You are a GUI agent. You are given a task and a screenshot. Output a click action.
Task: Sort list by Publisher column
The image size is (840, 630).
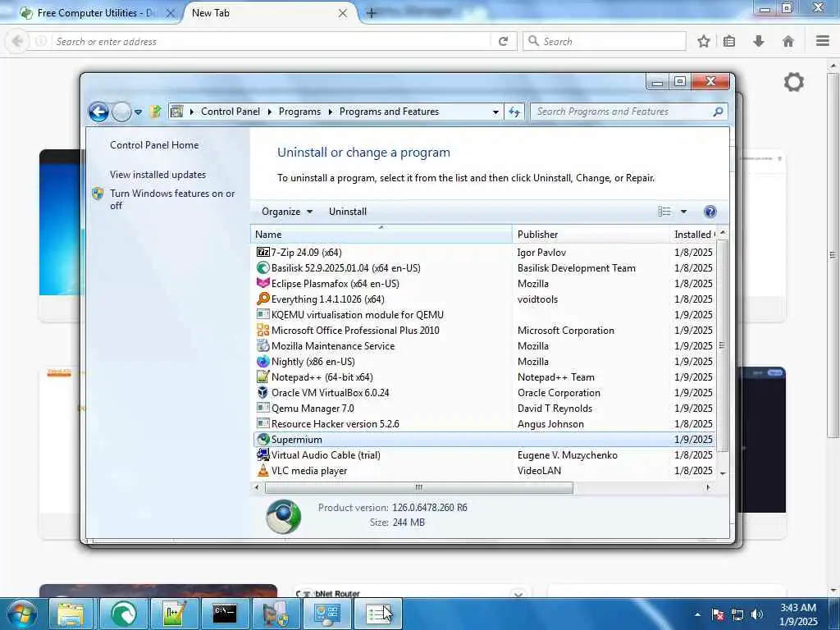pos(591,234)
